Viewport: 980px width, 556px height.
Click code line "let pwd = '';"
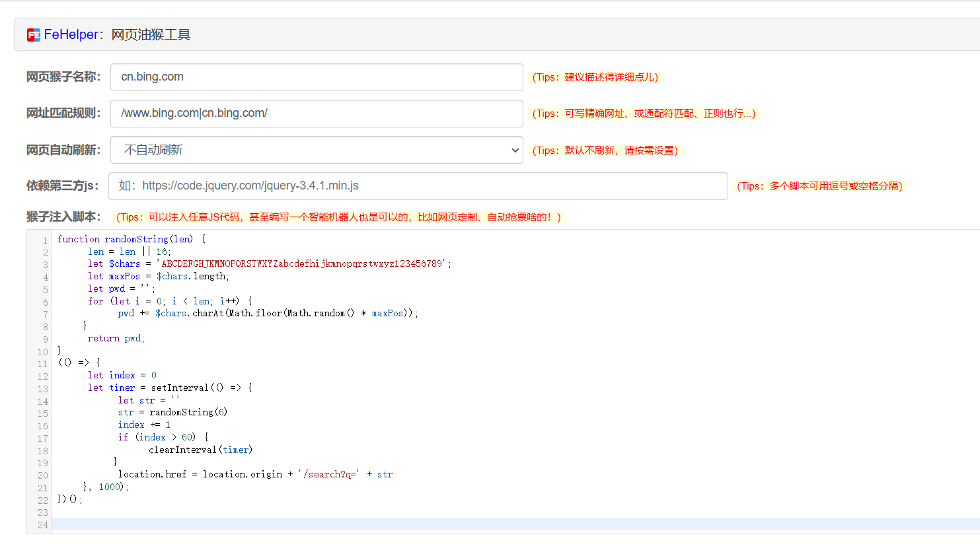pyautogui.click(x=122, y=289)
